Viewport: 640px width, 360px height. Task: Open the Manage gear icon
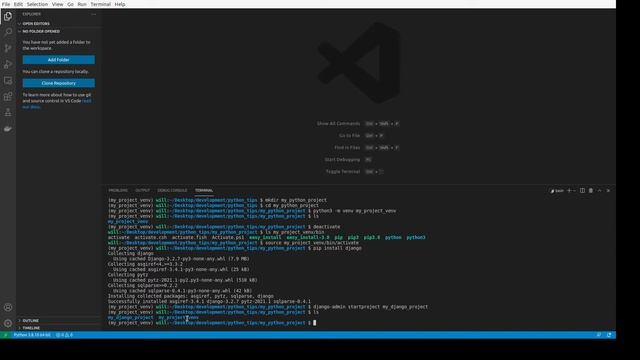(8, 323)
